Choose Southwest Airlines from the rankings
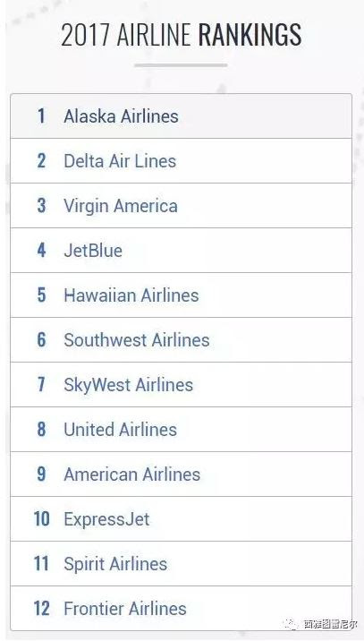The height and width of the screenshot is (641, 364). [181, 339]
